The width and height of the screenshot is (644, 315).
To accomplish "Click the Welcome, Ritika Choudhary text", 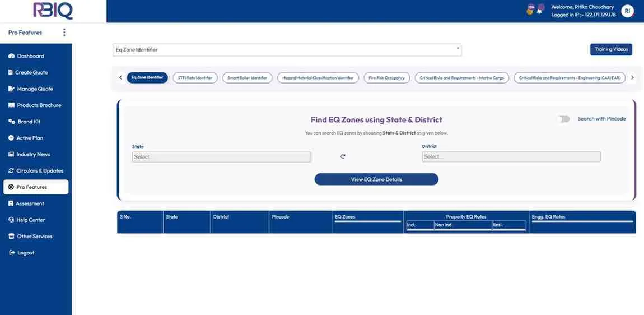I will 583,7.
